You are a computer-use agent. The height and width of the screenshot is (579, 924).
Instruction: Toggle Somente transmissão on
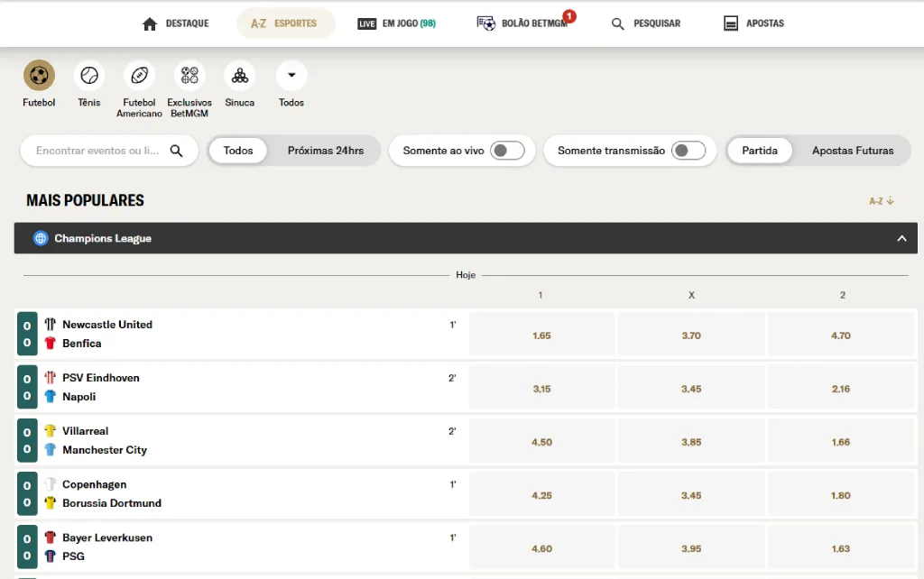[x=688, y=151]
